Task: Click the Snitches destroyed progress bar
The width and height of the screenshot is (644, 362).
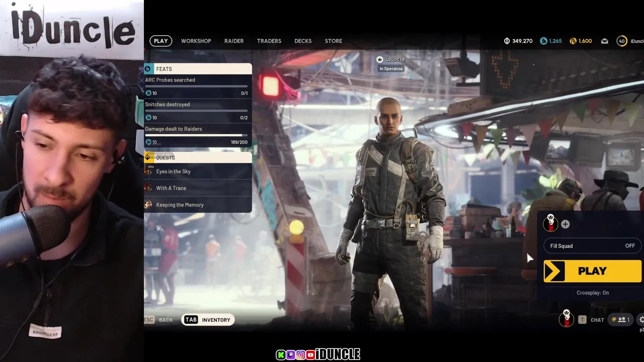Action: point(196,111)
